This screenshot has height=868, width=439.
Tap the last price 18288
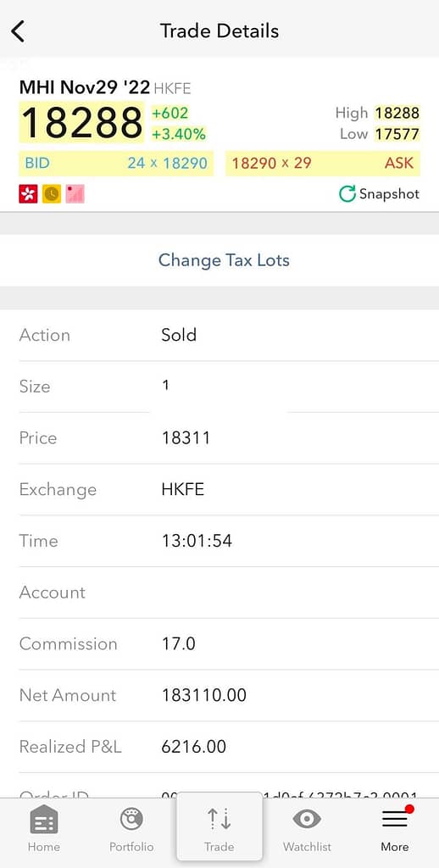(82, 122)
